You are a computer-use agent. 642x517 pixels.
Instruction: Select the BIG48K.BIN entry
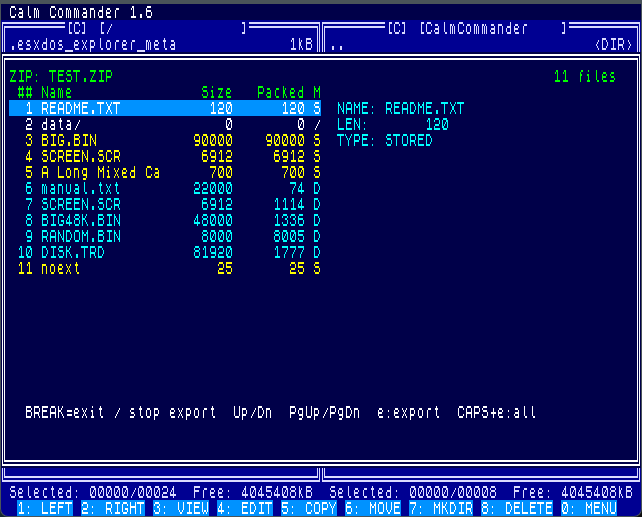[x=165, y=220]
